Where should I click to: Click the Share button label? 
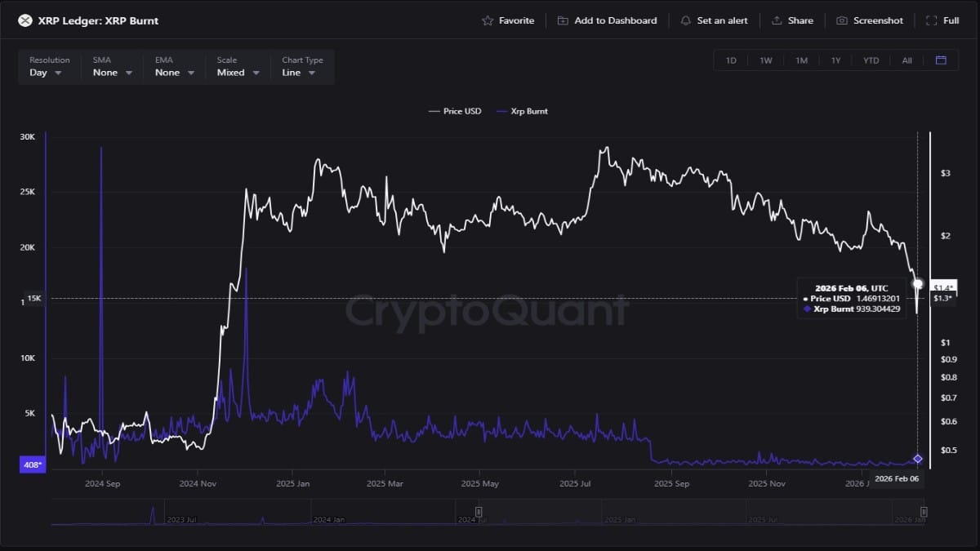point(800,20)
